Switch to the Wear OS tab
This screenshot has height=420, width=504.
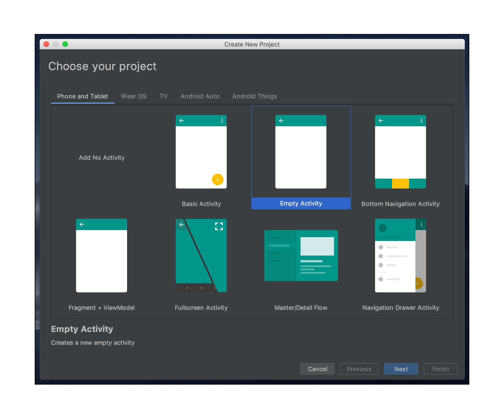134,96
